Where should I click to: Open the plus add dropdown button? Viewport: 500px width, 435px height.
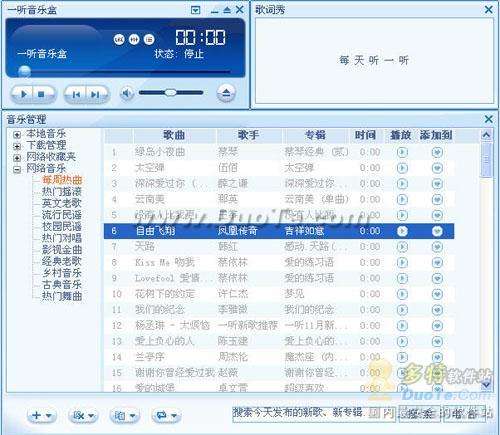click(x=41, y=416)
